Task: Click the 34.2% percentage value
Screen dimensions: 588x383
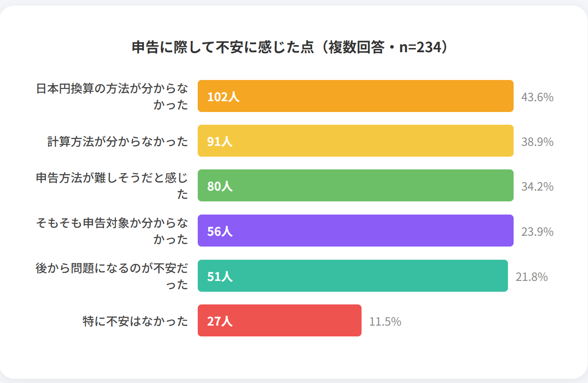Action: 537,187
